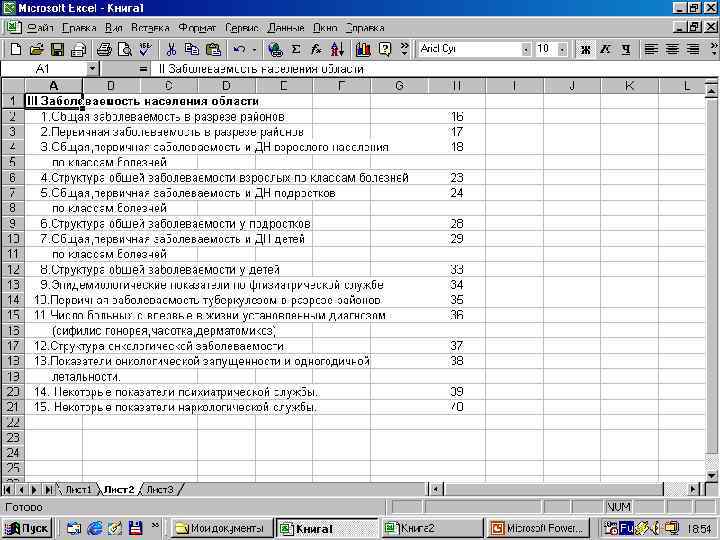The width and height of the screenshot is (720, 540).
Task: Save the workbook with the floppy icon
Action: point(57,49)
